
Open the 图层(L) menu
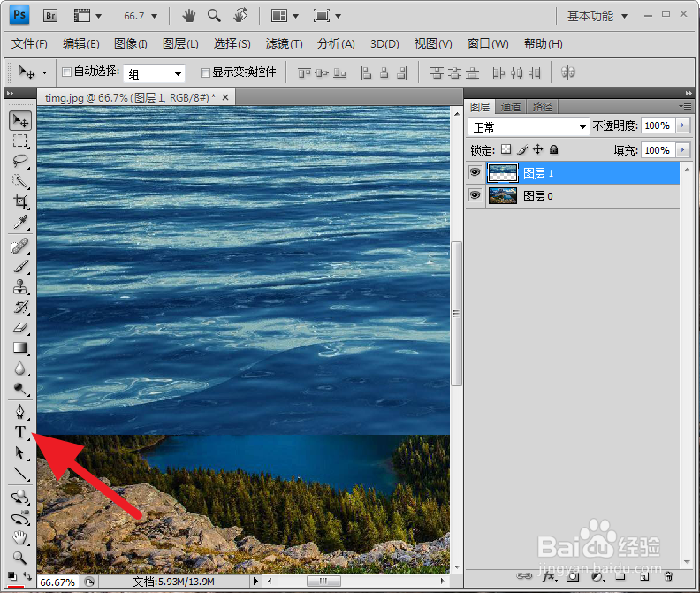pos(180,44)
